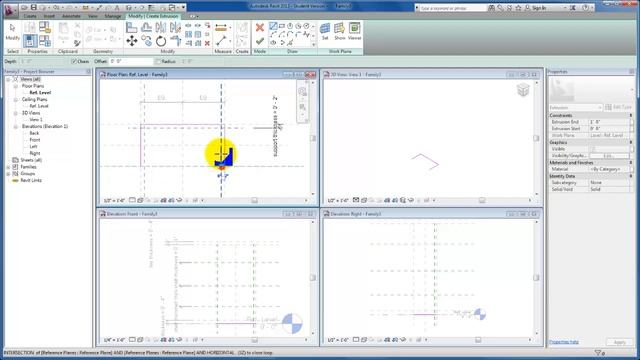Click the Save icon in quick access toolbar
Screen dimensions: 640x360
34,7
